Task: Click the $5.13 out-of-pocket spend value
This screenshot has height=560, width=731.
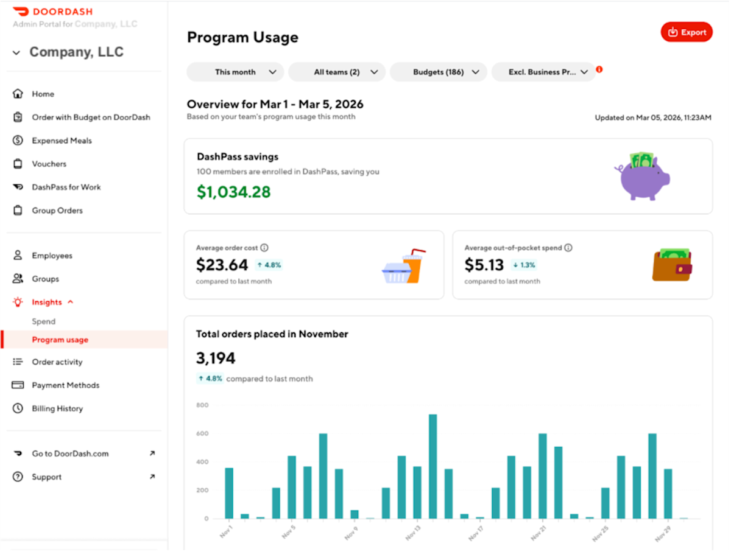Action: pyautogui.click(x=484, y=265)
